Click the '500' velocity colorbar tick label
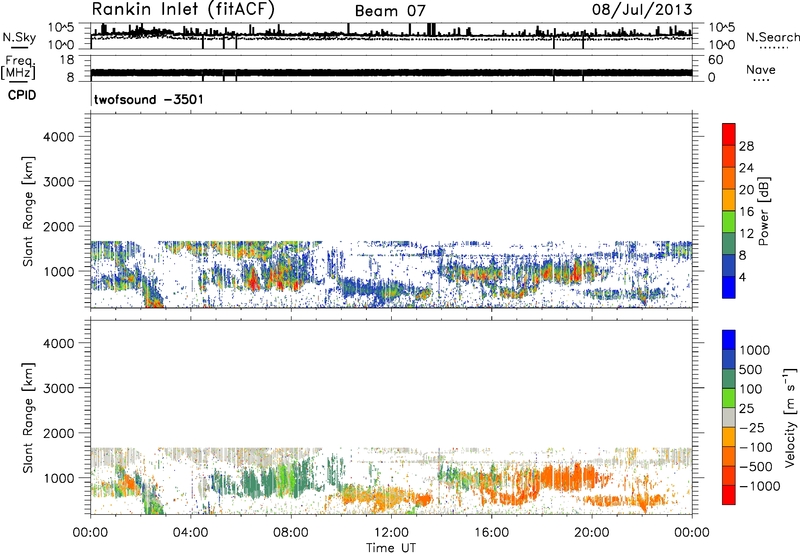Screen dimensions: 800x554 750,369
